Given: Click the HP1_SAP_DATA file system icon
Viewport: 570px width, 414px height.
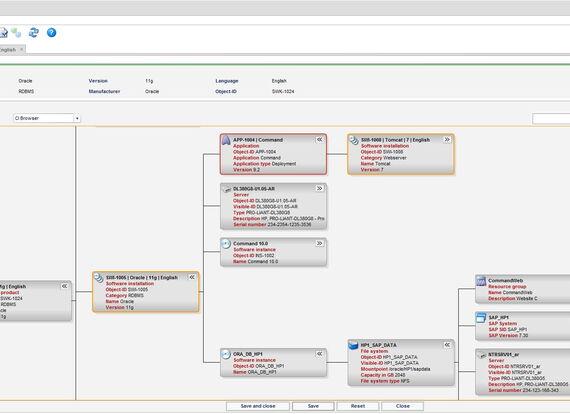Looking at the screenshot, I should 353,345.
